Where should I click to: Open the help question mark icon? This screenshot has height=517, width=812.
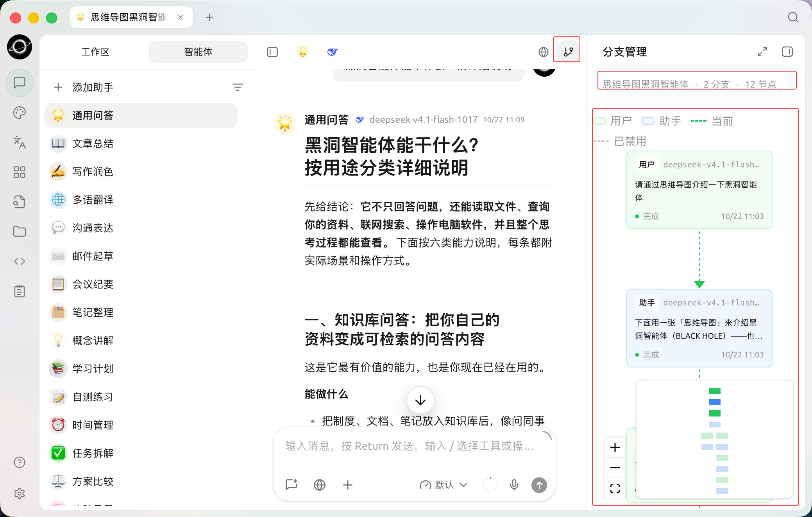[20, 462]
